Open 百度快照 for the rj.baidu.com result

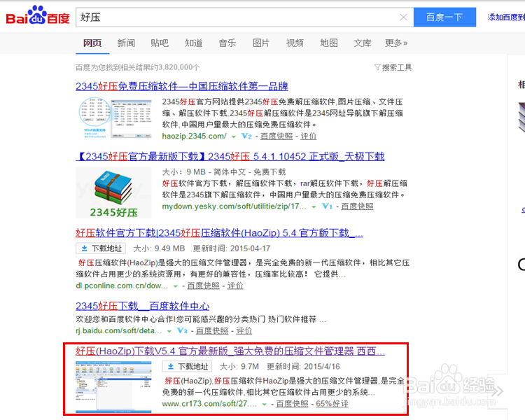212,330
